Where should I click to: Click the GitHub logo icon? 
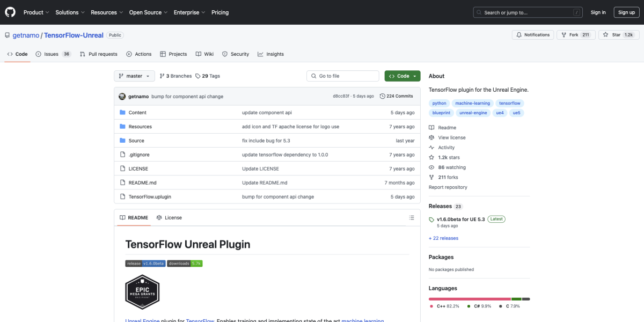click(10, 12)
